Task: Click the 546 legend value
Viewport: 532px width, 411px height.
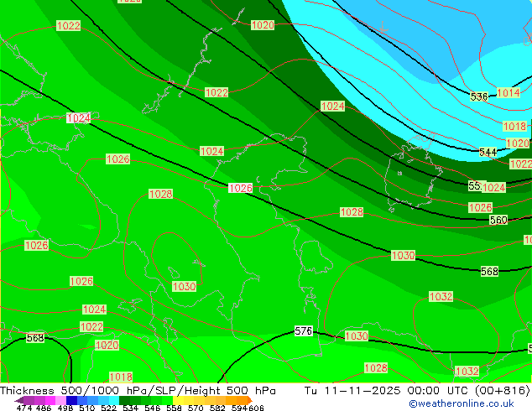Action: [x=153, y=408]
